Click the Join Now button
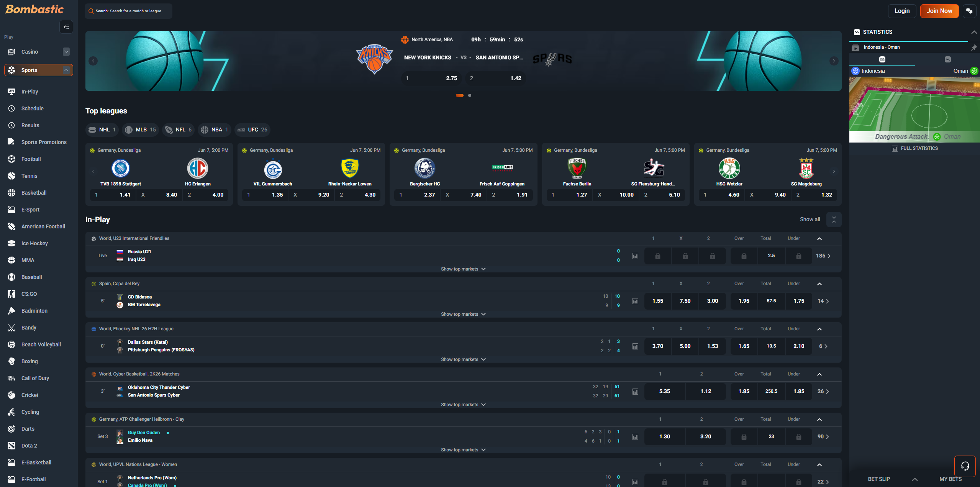 [x=939, y=11]
